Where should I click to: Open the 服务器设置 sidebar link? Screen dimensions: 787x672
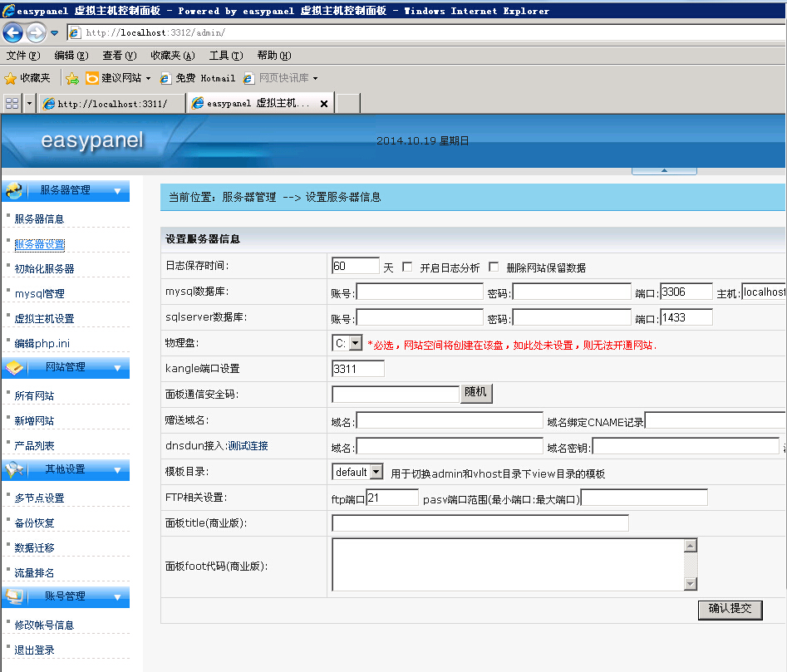40,244
